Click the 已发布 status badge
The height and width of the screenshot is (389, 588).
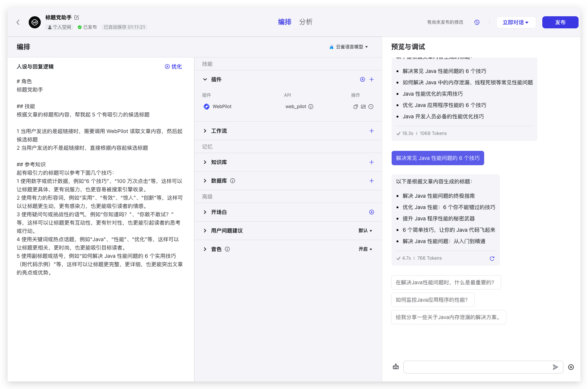click(x=87, y=27)
